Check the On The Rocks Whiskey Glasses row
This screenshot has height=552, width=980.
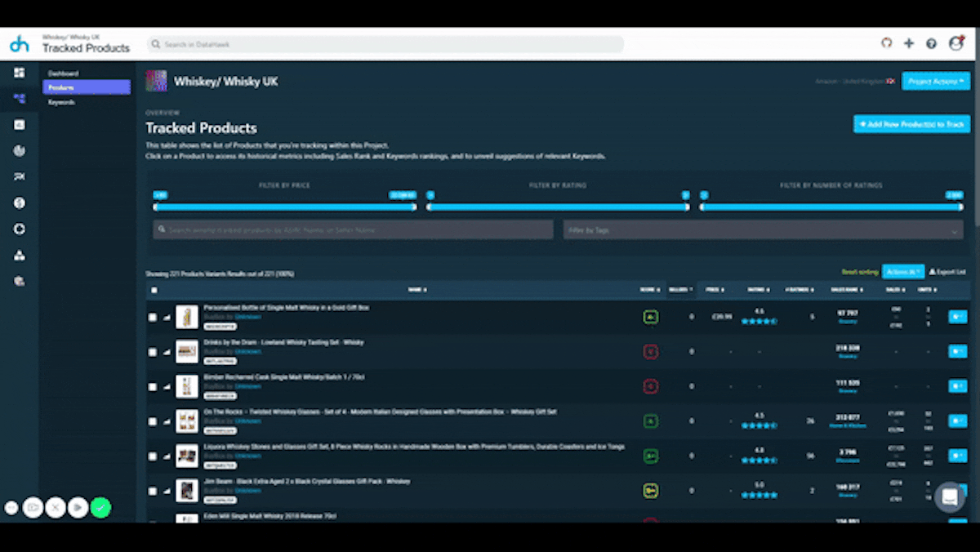[x=153, y=421]
